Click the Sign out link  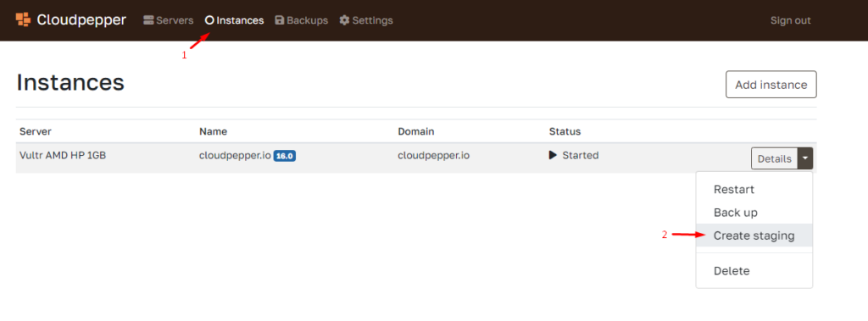[791, 20]
